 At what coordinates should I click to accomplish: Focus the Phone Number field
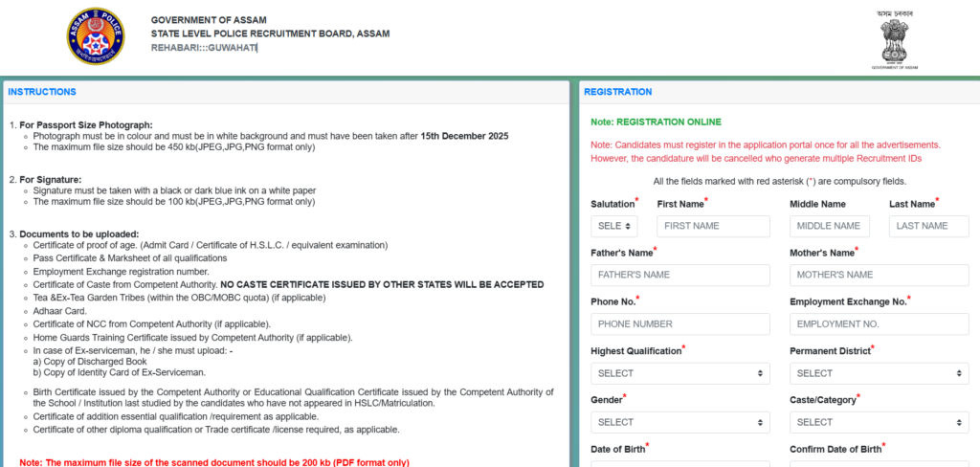point(679,324)
